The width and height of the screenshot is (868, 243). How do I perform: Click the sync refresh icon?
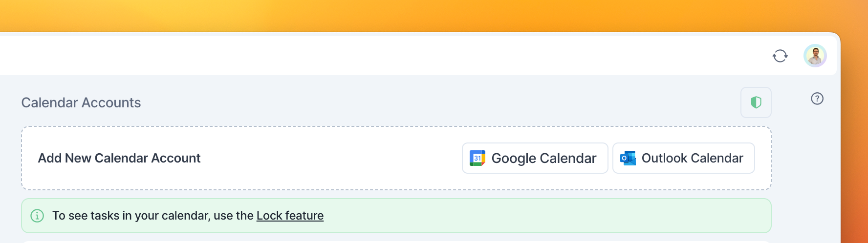(x=780, y=56)
